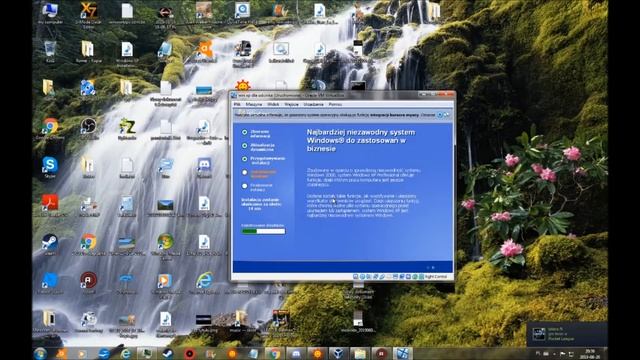This screenshot has height=360, width=640.
Task: Click the Right Control host key indicator
Action: pos(436,277)
